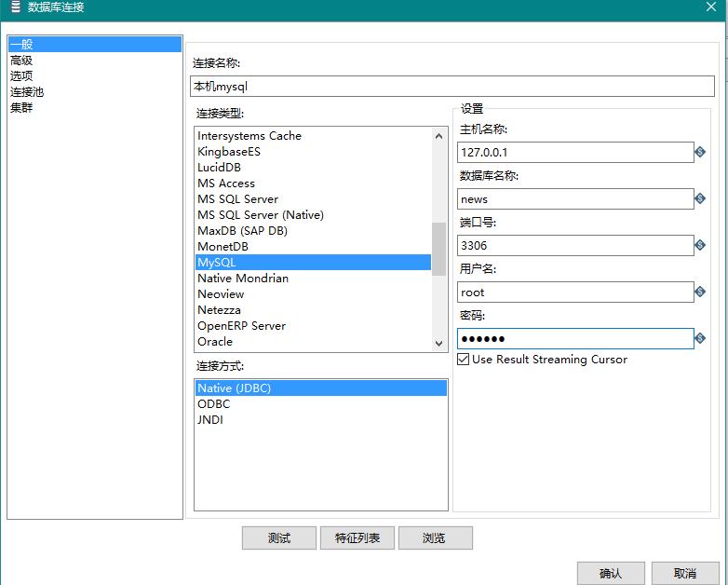The width and height of the screenshot is (728, 585).
Task: Select MS SQL Server connection type
Action: pyautogui.click(x=237, y=199)
